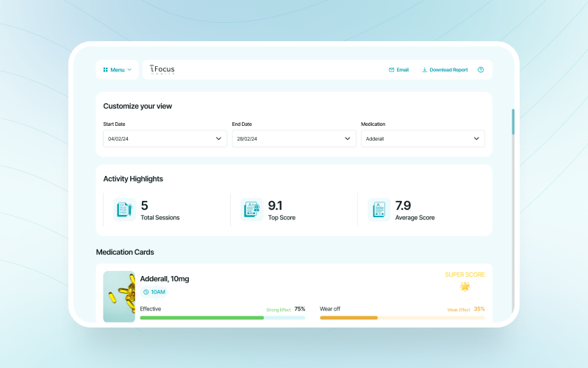Click the '7.9' average score value
This screenshot has width=588, height=368.
tap(403, 205)
